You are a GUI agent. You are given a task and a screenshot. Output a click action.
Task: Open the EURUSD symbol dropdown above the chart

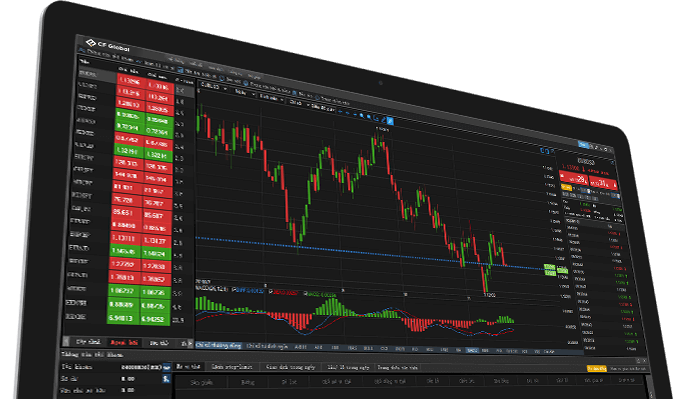tap(214, 86)
